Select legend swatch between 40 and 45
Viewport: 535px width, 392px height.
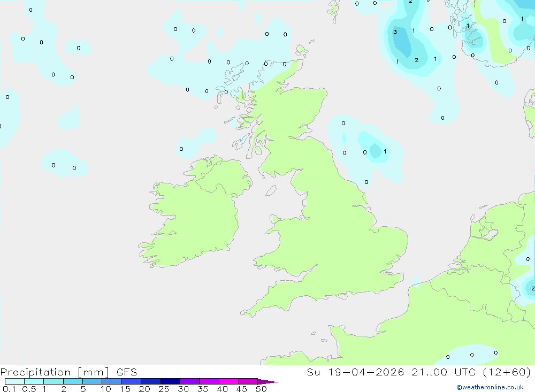pos(228,381)
